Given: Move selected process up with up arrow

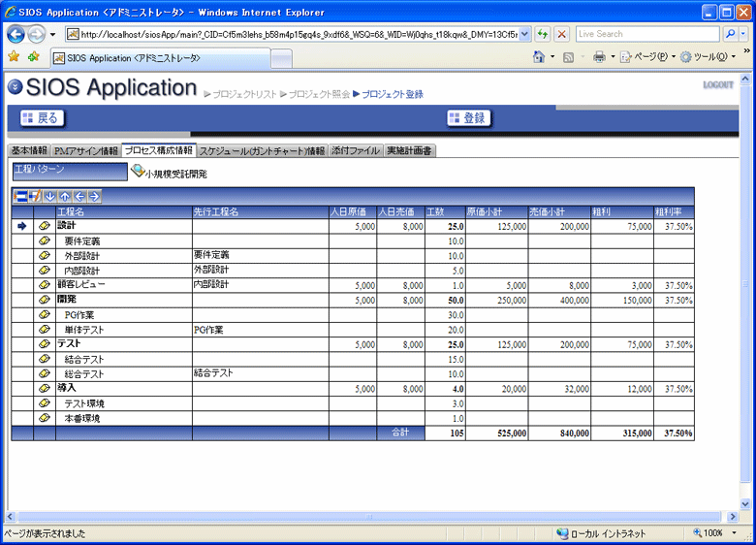Looking at the screenshot, I should tap(65, 196).
